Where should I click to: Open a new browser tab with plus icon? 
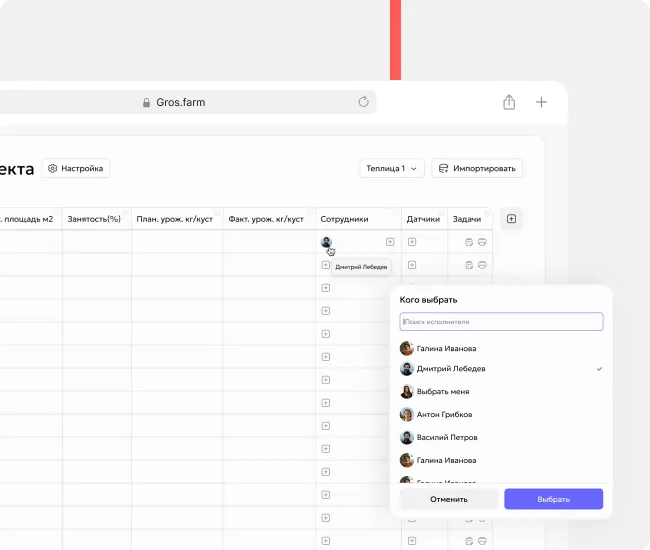[x=542, y=102]
